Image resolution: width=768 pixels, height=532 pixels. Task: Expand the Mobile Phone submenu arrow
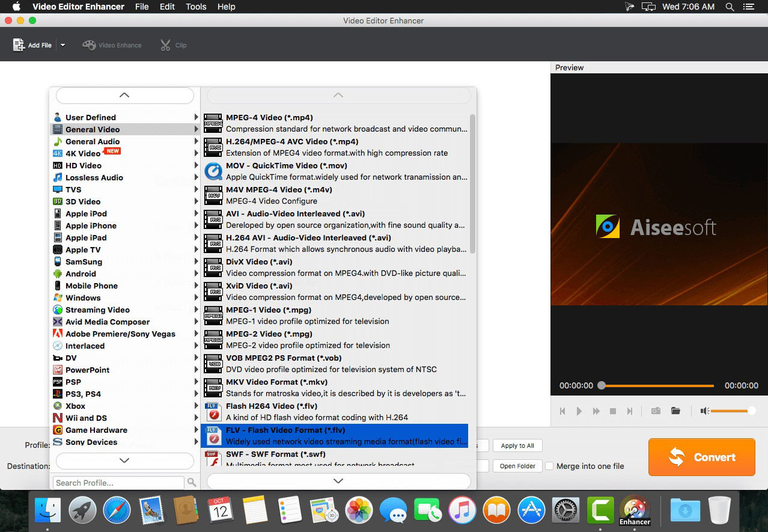196,286
